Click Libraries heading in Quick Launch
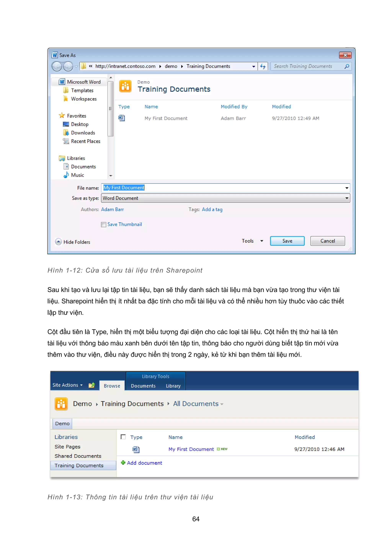 coord(66,437)
